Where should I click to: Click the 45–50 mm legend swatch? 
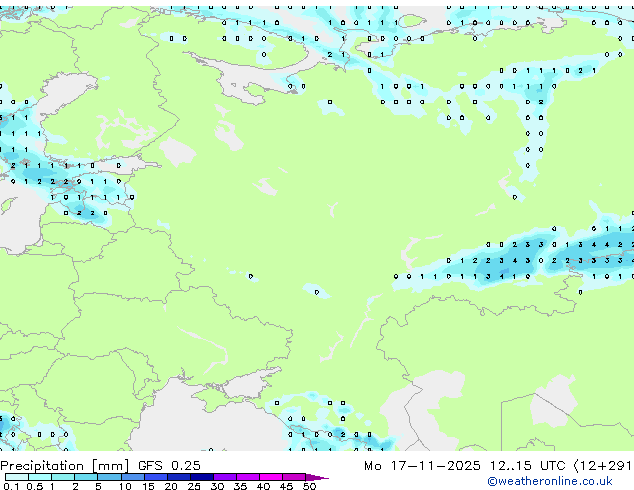click(294, 477)
